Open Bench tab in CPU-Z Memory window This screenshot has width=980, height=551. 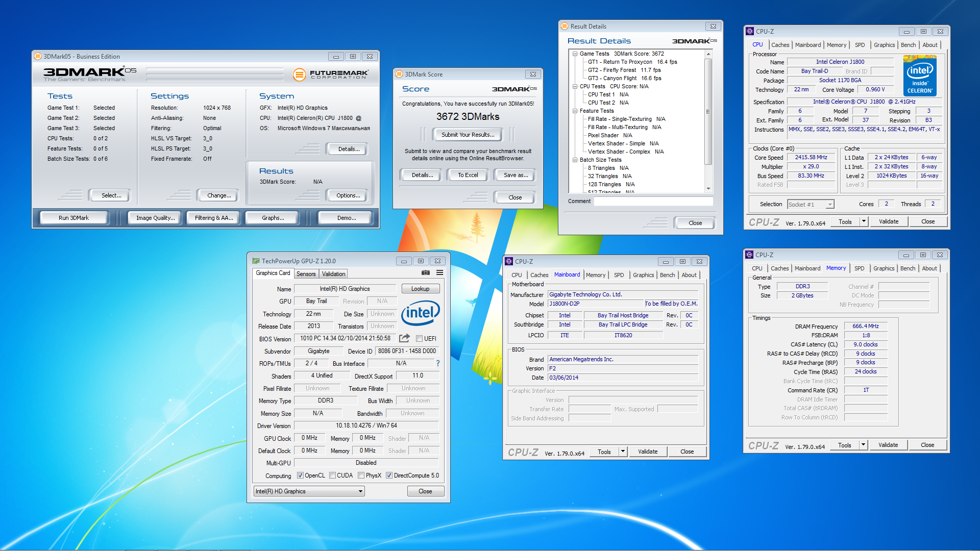[908, 268]
